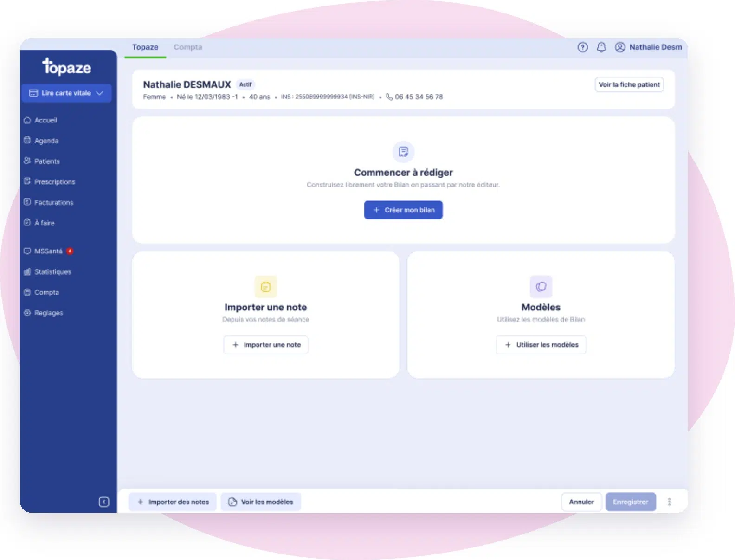Click the patient name Nathalie DESMAUX
The height and width of the screenshot is (560, 735).
coord(187,84)
